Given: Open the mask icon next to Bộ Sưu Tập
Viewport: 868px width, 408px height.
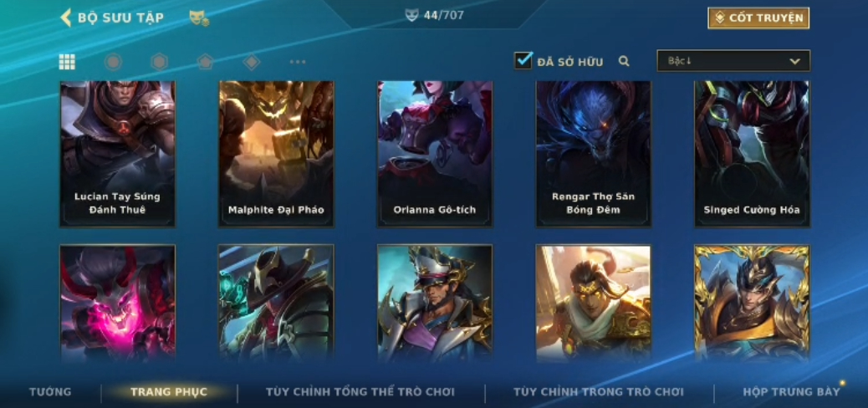Looking at the screenshot, I should click(198, 18).
